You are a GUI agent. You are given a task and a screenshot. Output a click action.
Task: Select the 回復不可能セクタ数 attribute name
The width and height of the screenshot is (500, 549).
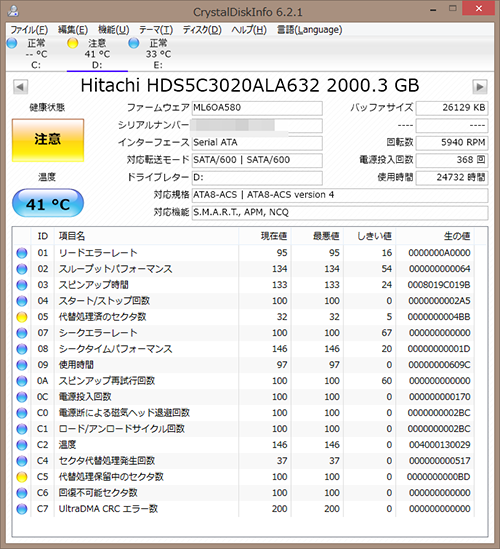[x=98, y=493]
